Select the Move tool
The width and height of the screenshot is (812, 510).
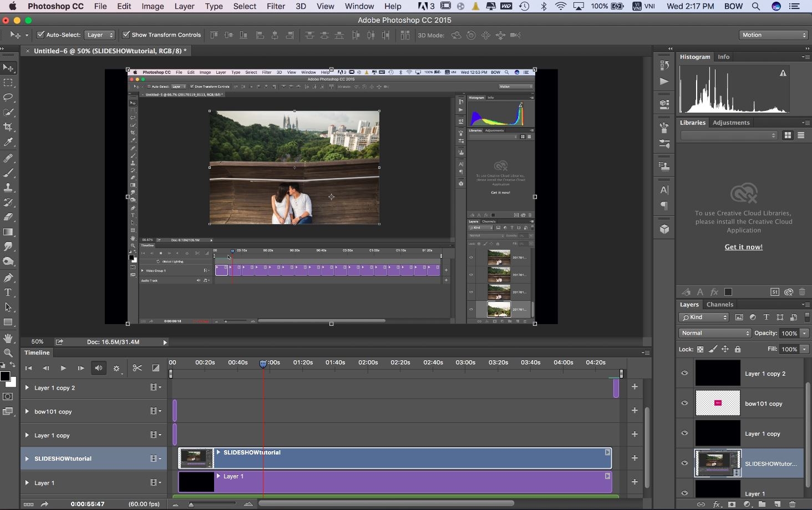pos(8,68)
